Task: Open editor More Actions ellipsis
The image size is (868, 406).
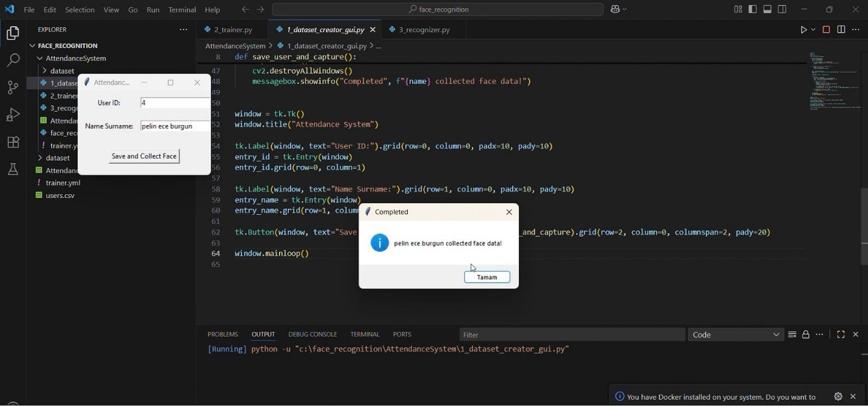Action: click(x=856, y=30)
